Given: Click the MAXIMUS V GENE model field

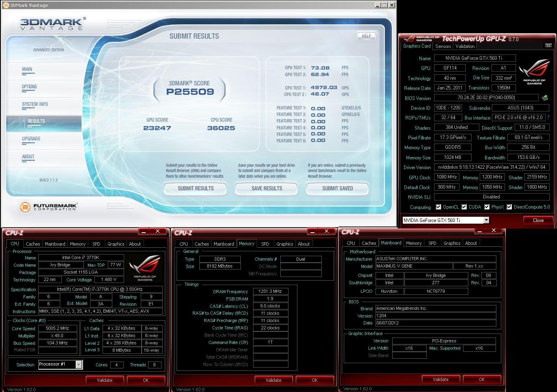Looking at the screenshot, I should 414,266.
